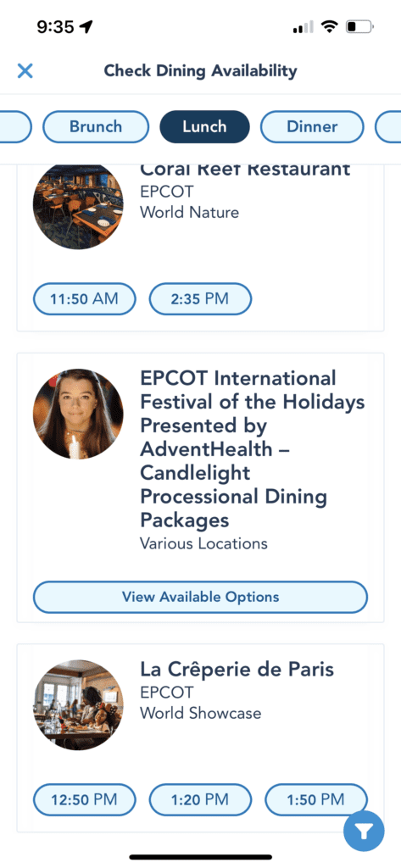The height and width of the screenshot is (868, 401).
Task: Open the filter funnel button
Action: [364, 831]
